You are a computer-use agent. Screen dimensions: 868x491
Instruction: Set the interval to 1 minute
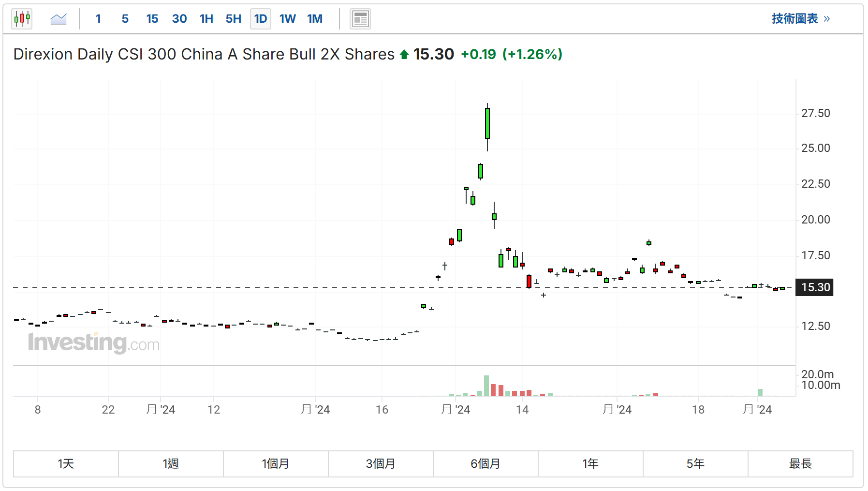pyautogui.click(x=98, y=19)
